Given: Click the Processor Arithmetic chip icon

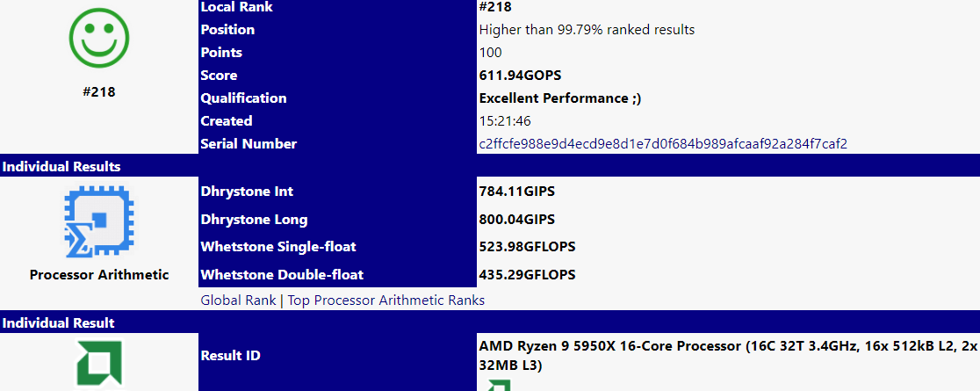Looking at the screenshot, I should click(98, 221).
